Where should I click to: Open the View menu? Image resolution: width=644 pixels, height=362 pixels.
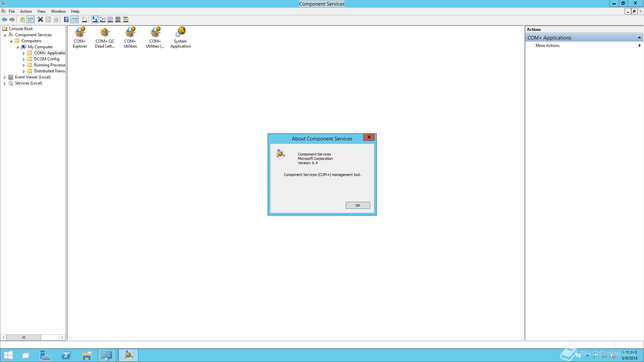coord(41,11)
